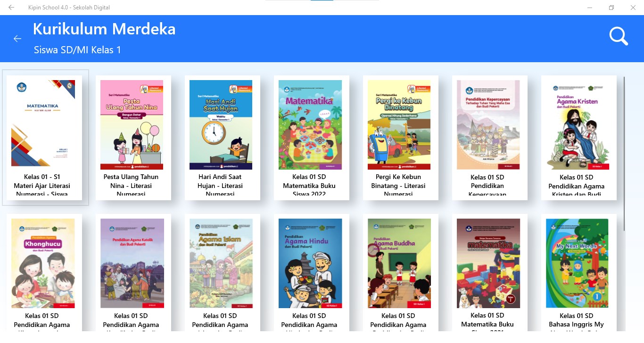Screen dimensions: 644x343
Task: Click the title bar back arrow
Action: pyautogui.click(x=11, y=8)
